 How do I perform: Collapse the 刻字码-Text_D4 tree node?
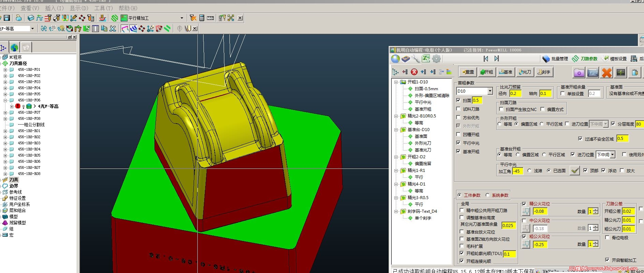396,211
